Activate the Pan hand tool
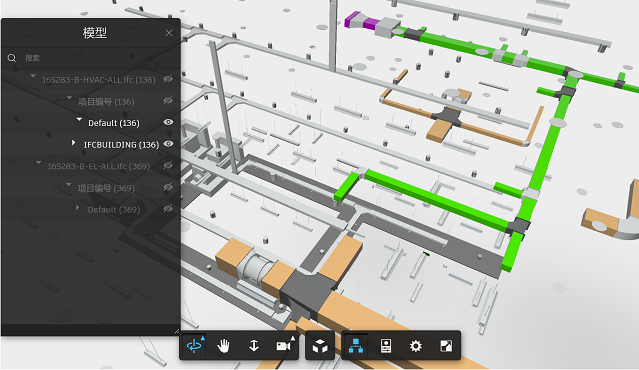The width and height of the screenshot is (639, 370). (224, 346)
